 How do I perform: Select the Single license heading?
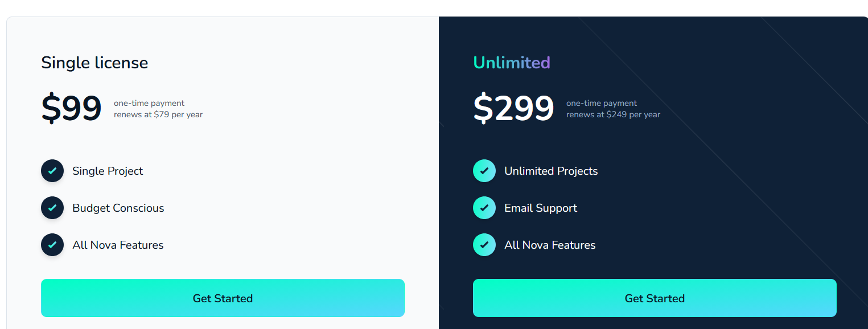(x=94, y=63)
